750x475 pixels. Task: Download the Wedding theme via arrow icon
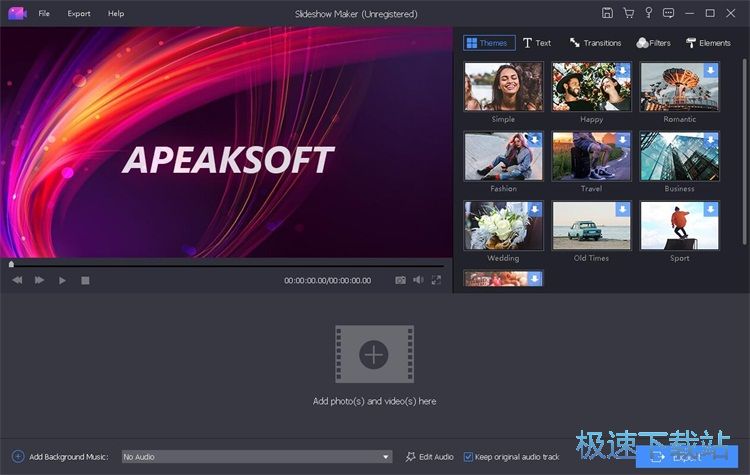coord(535,209)
